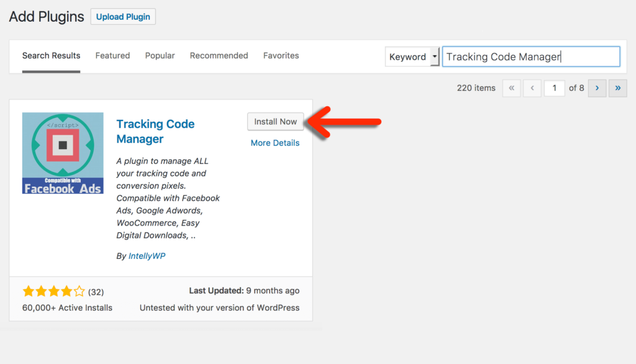Open the Recommended plugins tab

[x=219, y=56]
